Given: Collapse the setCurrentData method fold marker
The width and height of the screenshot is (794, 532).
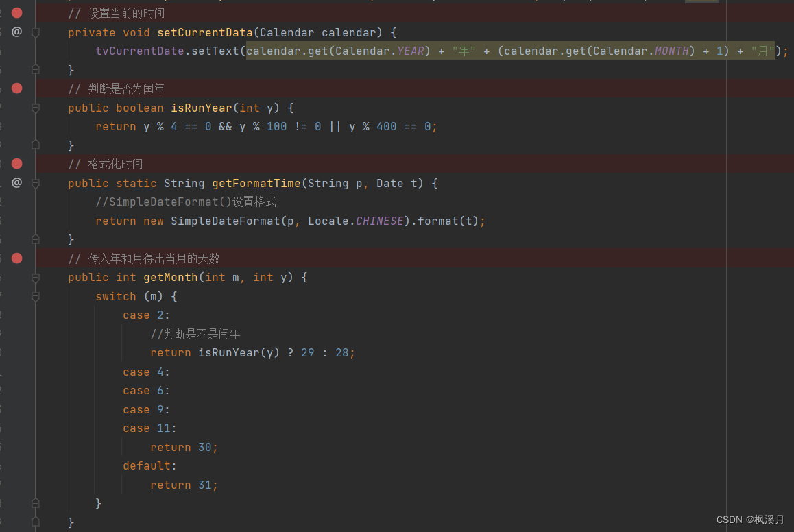Looking at the screenshot, I should pyautogui.click(x=36, y=33).
